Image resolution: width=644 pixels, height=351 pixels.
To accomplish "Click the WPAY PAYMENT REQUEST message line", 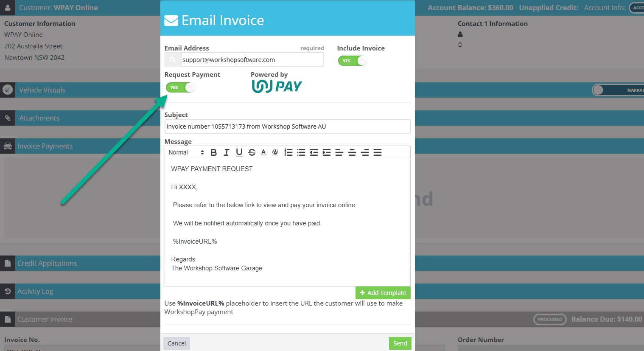I will coord(212,169).
